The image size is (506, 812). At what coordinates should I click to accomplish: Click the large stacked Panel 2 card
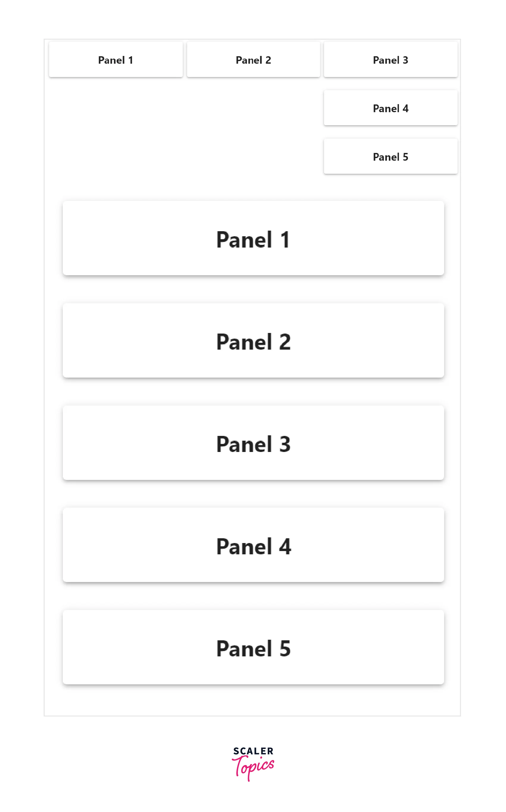point(253,341)
